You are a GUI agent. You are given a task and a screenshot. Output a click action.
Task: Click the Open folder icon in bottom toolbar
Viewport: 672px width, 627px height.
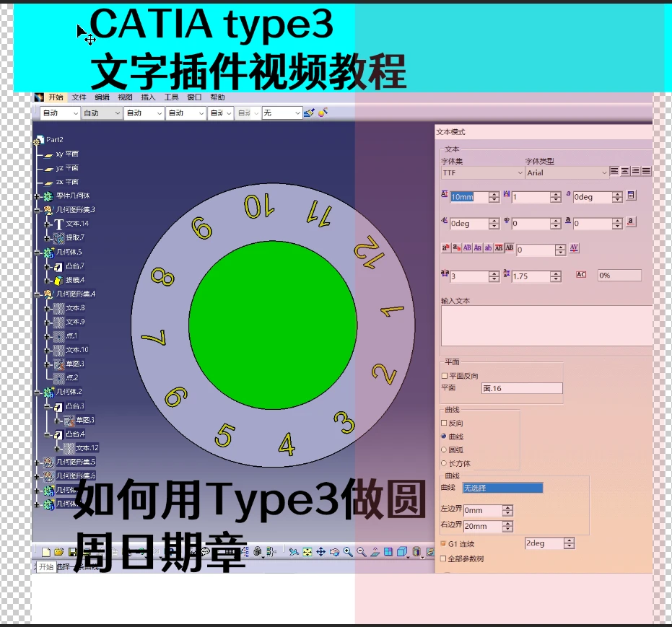pos(59,552)
